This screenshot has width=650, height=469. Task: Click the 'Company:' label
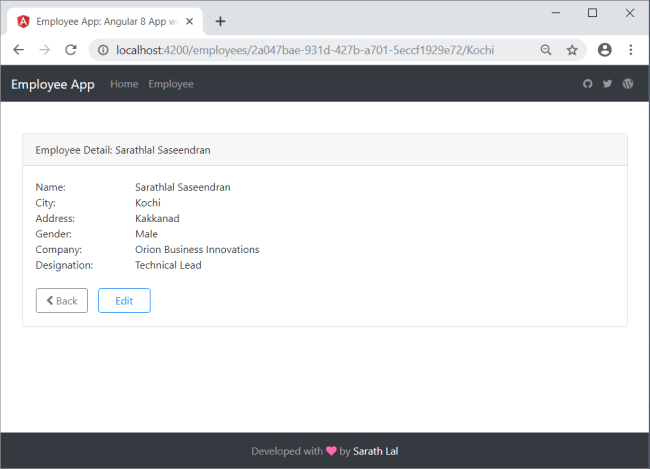point(58,250)
